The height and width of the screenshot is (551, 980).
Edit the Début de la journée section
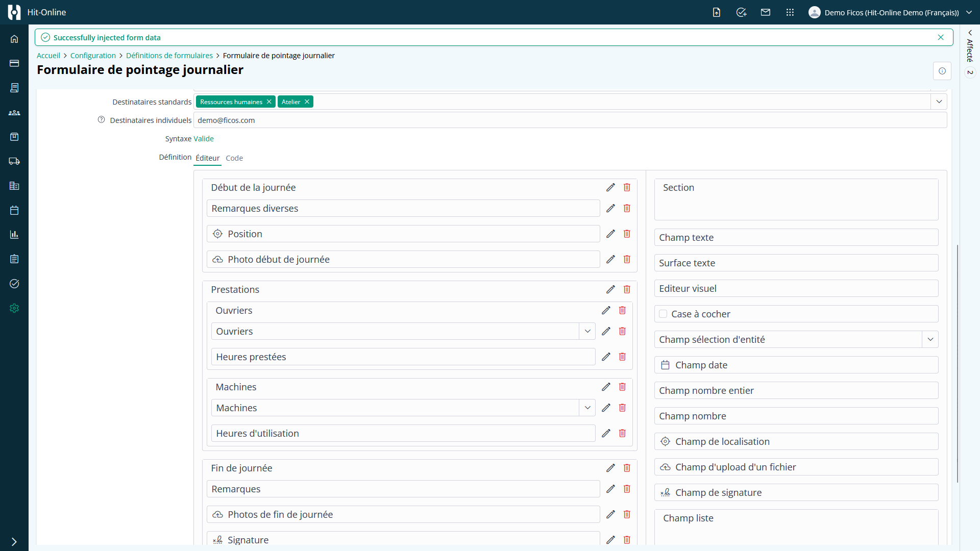tap(610, 188)
